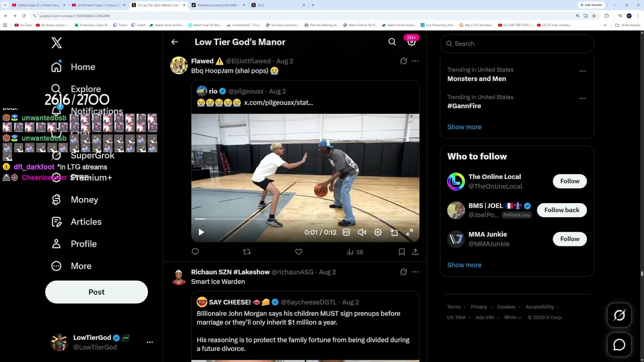The image size is (644, 362).
Task: Open Home from the sidebar
Action: (73, 67)
